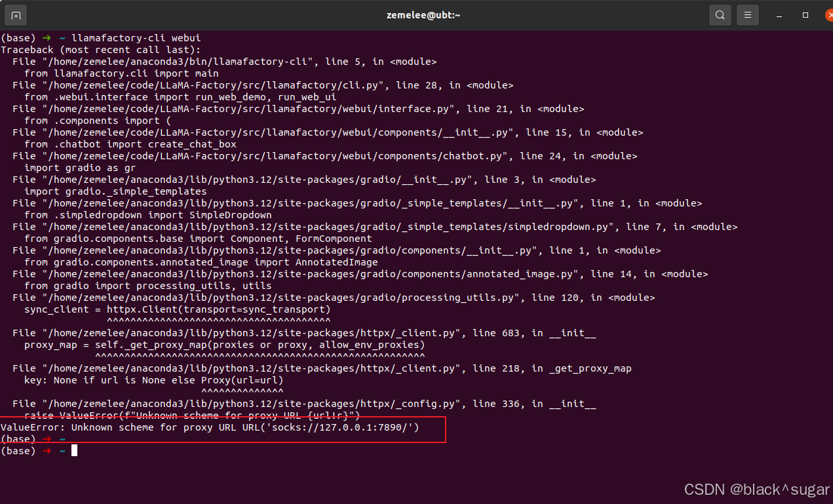The height and width of the screenshot is (504, 833).
Task: Click the components/chatbot.py traceback line
Action: click(x=325, y=156)
